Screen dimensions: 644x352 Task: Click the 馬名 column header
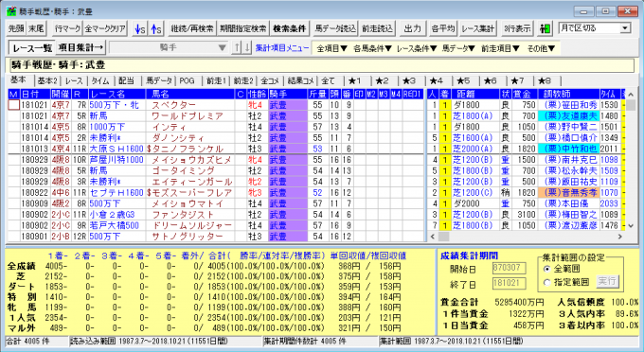[190, 95]
